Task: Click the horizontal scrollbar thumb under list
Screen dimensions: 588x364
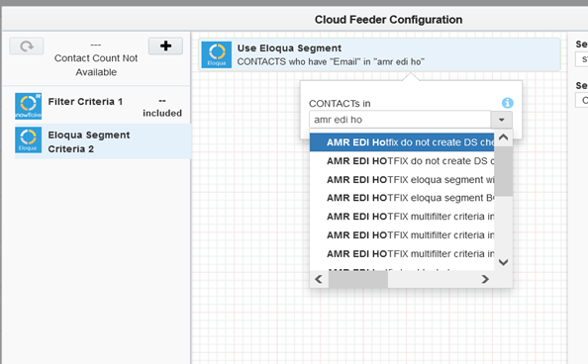Action: (x=358, y=279)
